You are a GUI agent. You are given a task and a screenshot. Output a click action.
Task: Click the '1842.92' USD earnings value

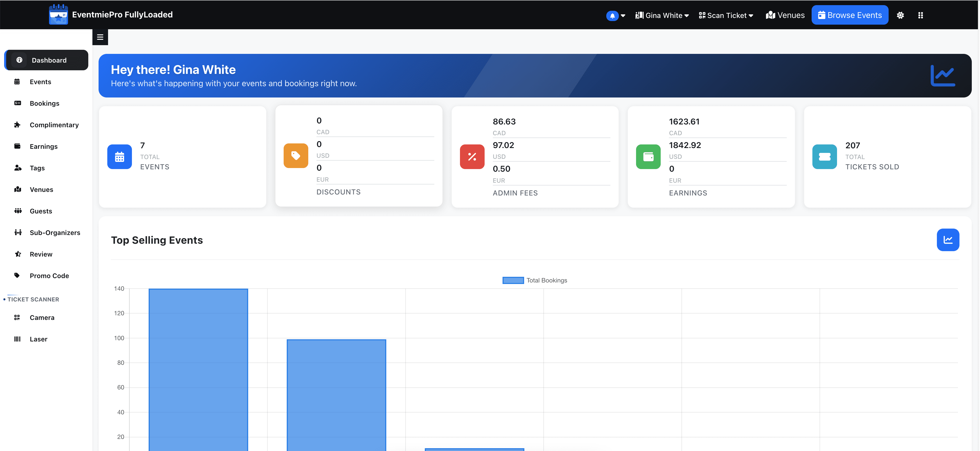click(x=685, y=145)
